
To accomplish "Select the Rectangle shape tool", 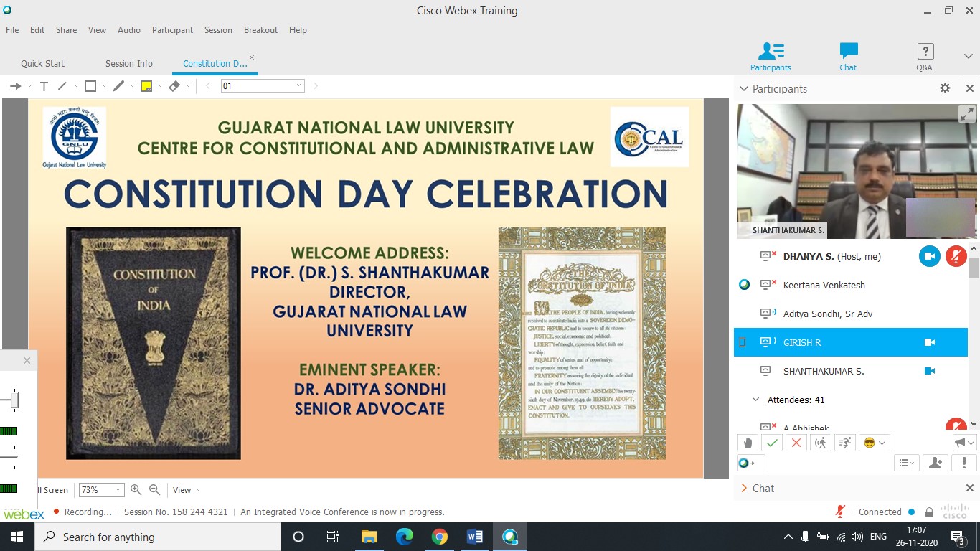I will click(90, 86).
